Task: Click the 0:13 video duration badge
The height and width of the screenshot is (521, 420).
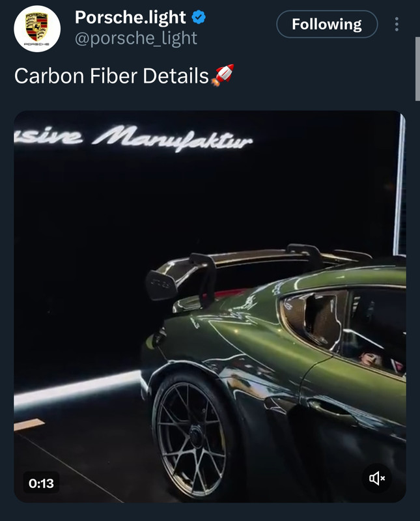Action: 41,483
